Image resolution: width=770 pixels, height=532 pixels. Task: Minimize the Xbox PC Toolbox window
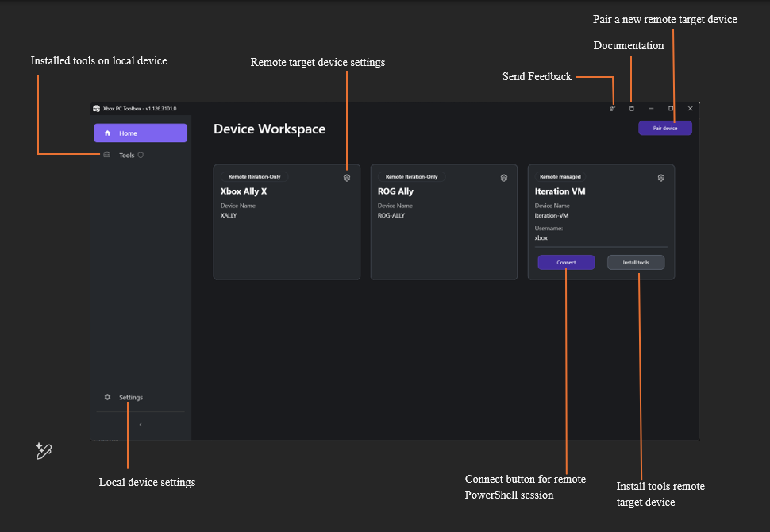(x=651, y=109)
